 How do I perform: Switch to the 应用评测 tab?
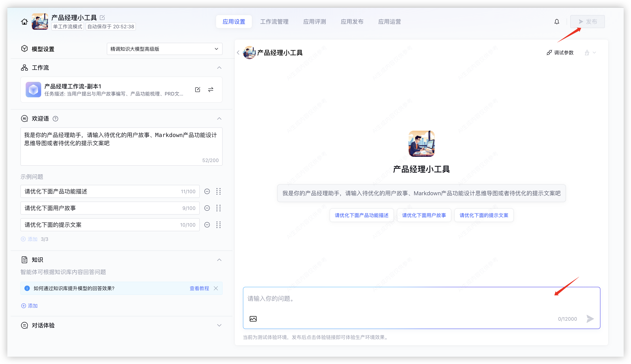(315, 22)
